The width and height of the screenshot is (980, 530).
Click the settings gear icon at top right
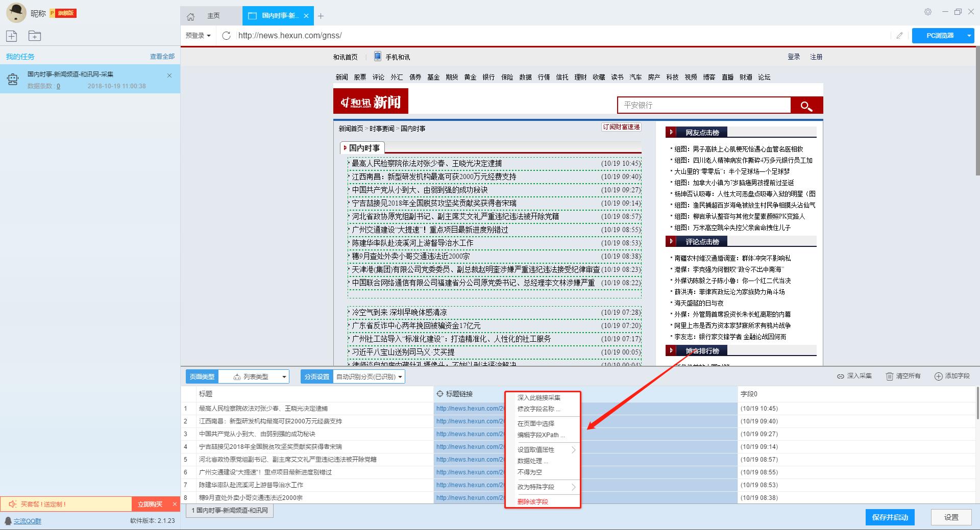pyautogui.click(x=928, y=12)
